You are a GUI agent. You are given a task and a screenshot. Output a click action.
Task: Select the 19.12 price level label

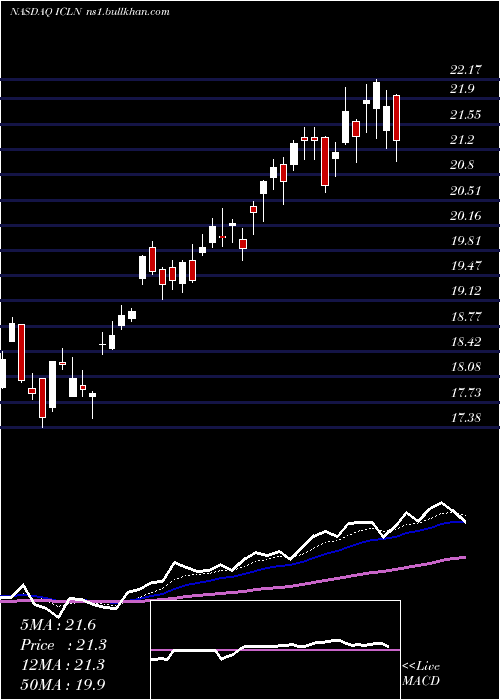click(466, 291)
